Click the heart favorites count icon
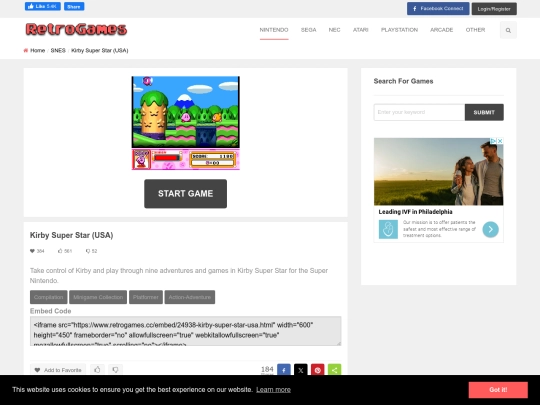Image resolution: width=540 pixels, height=405 pixels. (32, 251)
